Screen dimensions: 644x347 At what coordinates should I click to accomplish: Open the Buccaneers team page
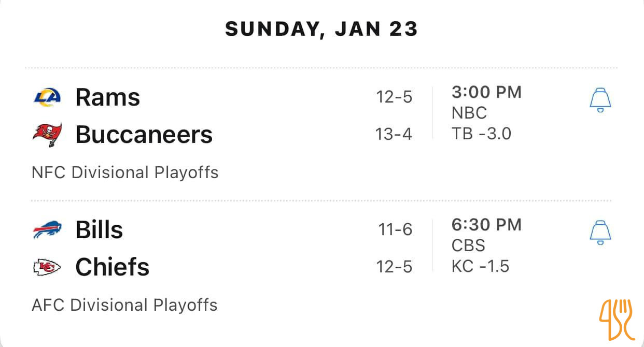click(144, 135)
